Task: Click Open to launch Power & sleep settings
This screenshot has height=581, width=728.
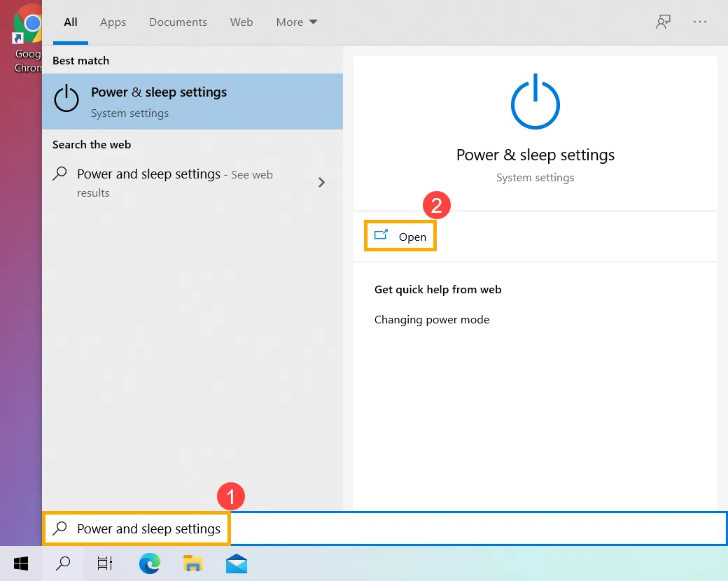Action: point(400,237)
